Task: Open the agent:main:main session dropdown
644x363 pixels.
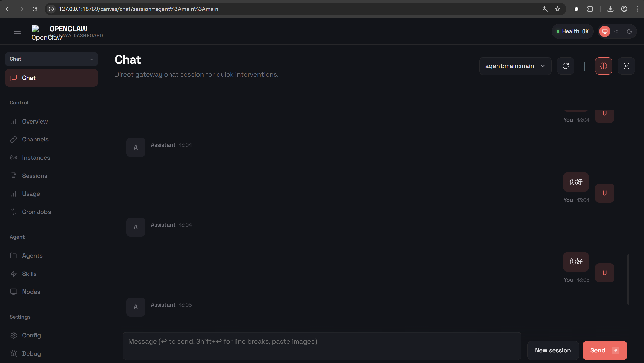Action: click(515, 66)
